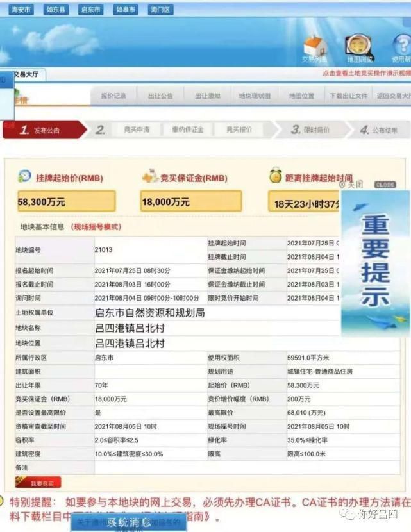Open the 出让公告 tab
Screen dimensions: 411x532
tap(160, 96)
